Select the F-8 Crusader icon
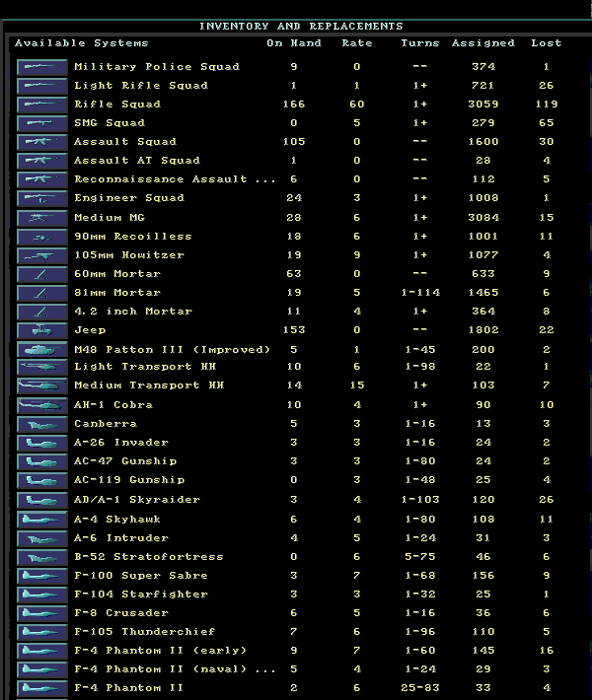Viewport: 592px width, 700px height. pos(42,613)
